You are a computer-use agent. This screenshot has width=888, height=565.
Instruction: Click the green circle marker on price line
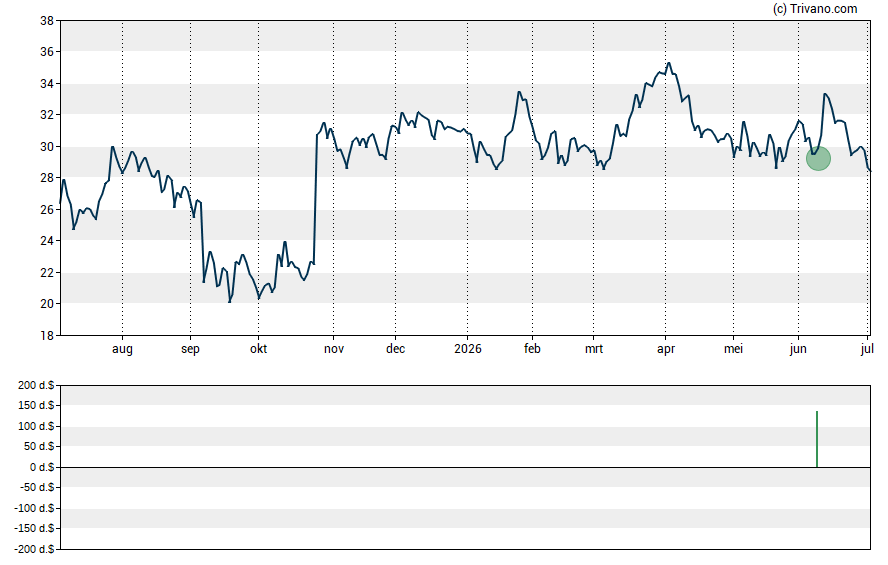coord(818,159)
